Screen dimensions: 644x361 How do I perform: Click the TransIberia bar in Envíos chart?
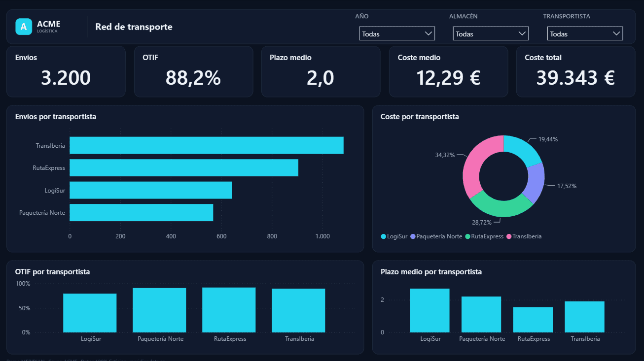[x=207, y=145]
